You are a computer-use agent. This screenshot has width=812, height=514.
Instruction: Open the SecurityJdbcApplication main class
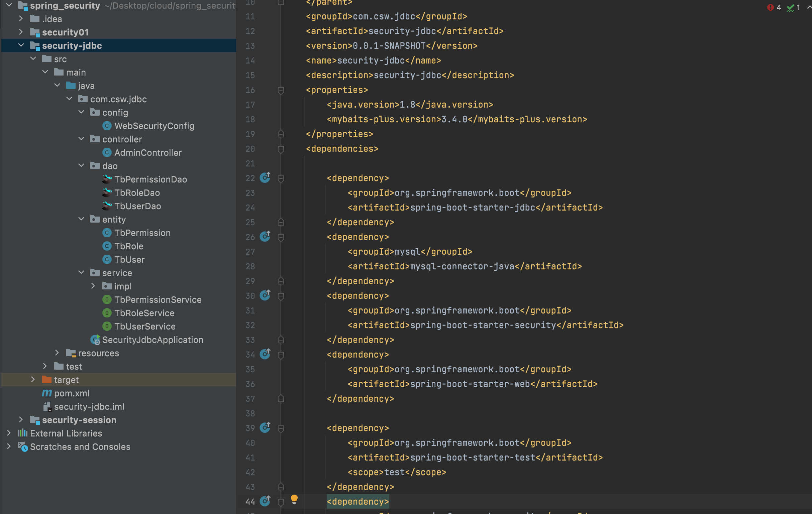153,340
